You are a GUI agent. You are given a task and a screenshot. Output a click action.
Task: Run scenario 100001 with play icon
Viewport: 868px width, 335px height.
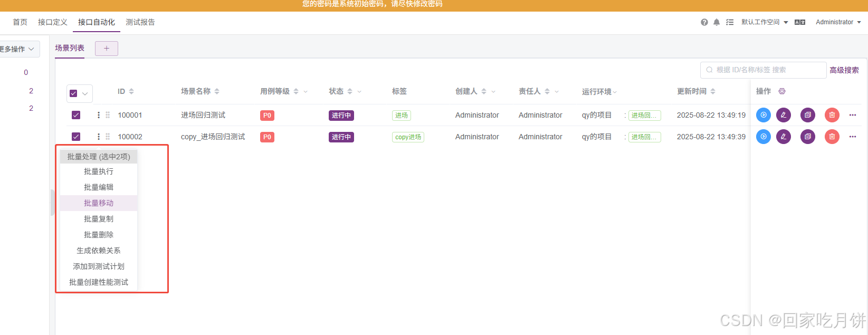(764, 115)
